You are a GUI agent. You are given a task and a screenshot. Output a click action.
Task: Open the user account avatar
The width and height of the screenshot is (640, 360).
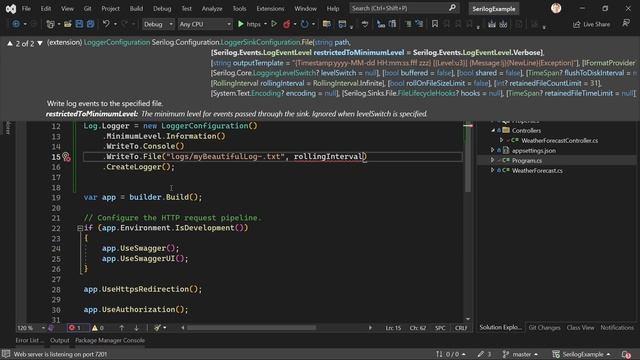(556, 8)
